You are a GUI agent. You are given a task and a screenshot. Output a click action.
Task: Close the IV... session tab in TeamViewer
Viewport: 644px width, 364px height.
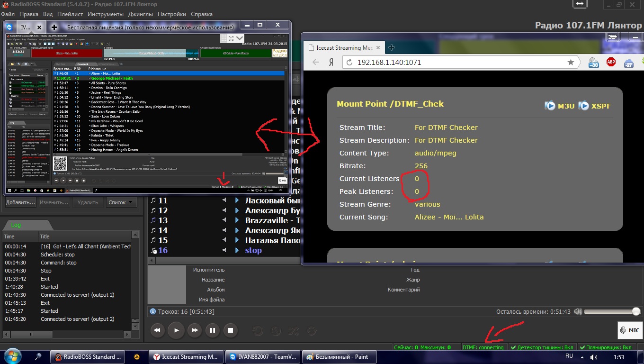(x=39, y=27)
